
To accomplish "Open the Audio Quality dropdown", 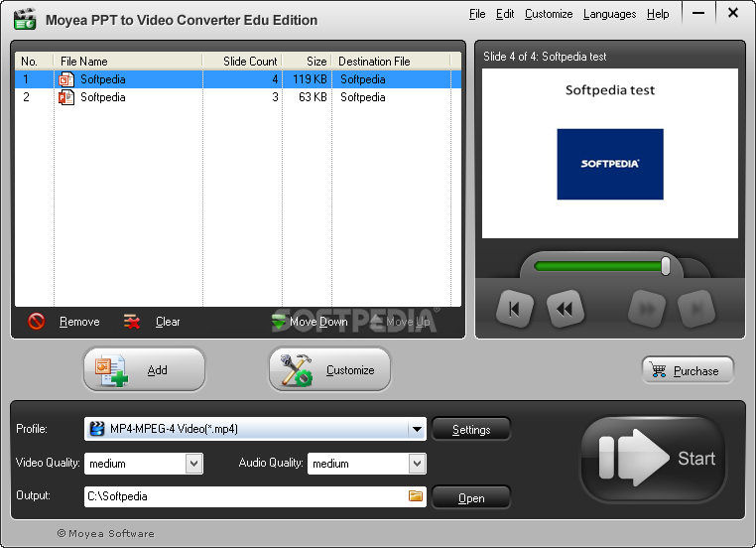I will (x=367, y=464).
